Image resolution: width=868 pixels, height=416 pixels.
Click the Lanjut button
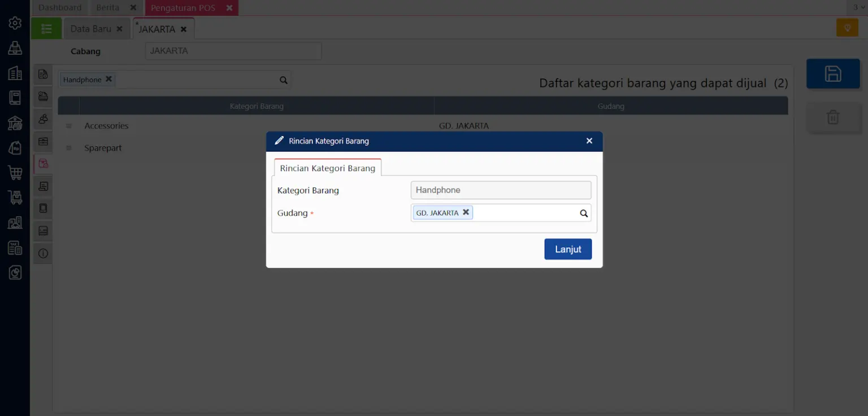pyautogui.click(x=568, y=249)
